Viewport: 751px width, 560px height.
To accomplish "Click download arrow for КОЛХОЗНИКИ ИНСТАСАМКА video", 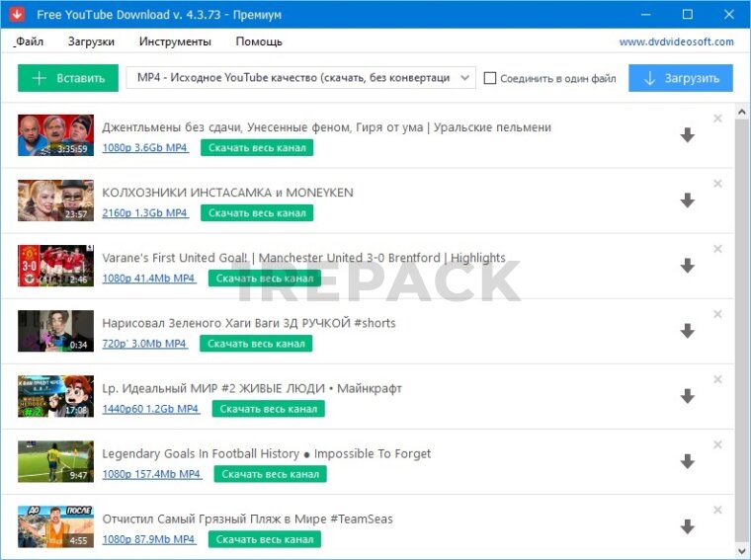I will (688, 200).
